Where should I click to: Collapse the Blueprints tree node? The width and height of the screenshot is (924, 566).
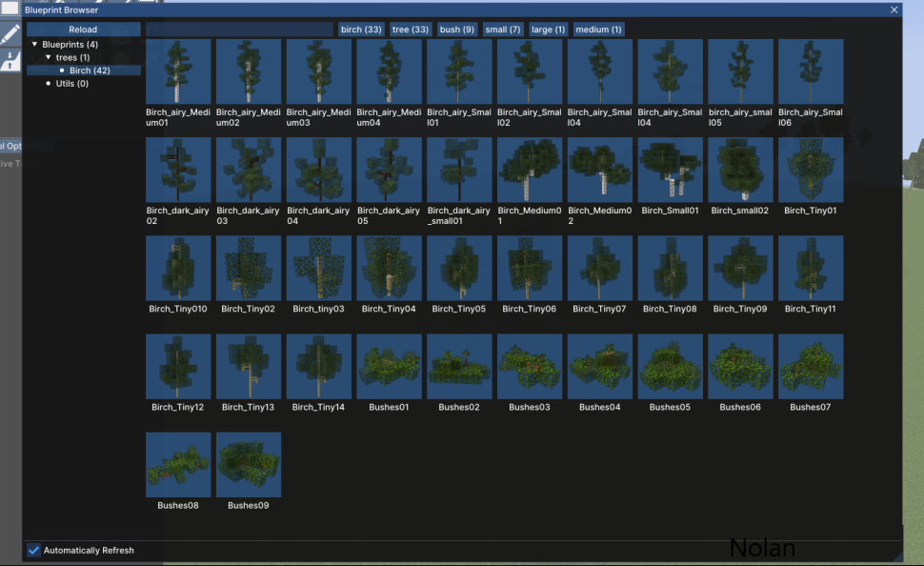pyautogui.click(x=35, y=45)
